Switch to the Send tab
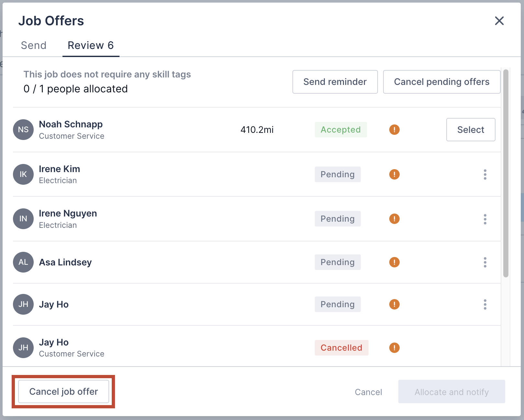Screen dimensions: 524x420 34,45
